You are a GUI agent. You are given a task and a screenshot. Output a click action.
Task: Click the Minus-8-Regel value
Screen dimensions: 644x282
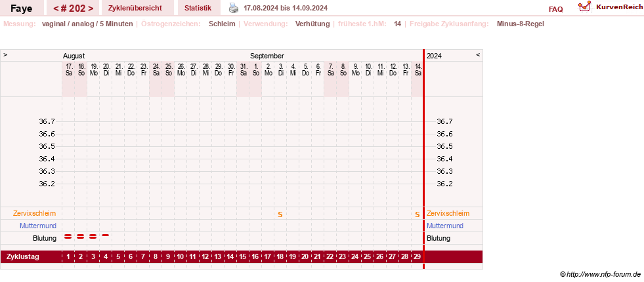point(521,24)
